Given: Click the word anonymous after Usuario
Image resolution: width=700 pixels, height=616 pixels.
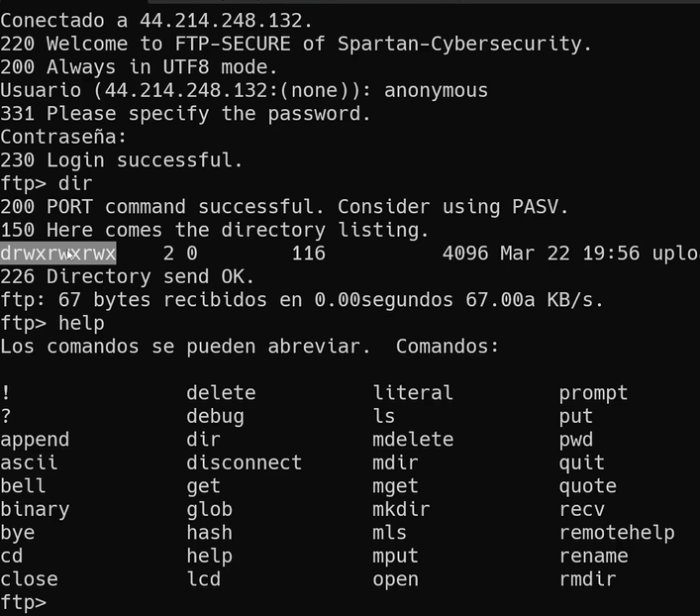Looking at the screenshot, I should 436,90.
